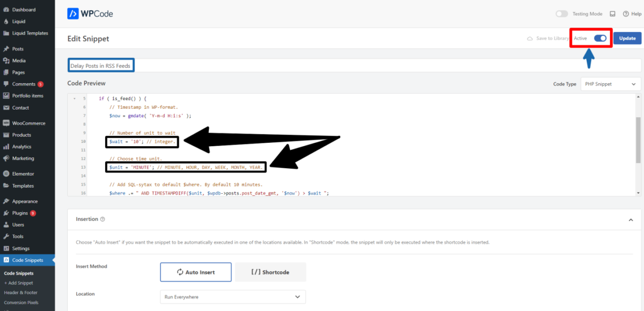The height and width of the screenshot is (311, 644).
Task: Open the Elementor menu item
Action: coord(23,174)
